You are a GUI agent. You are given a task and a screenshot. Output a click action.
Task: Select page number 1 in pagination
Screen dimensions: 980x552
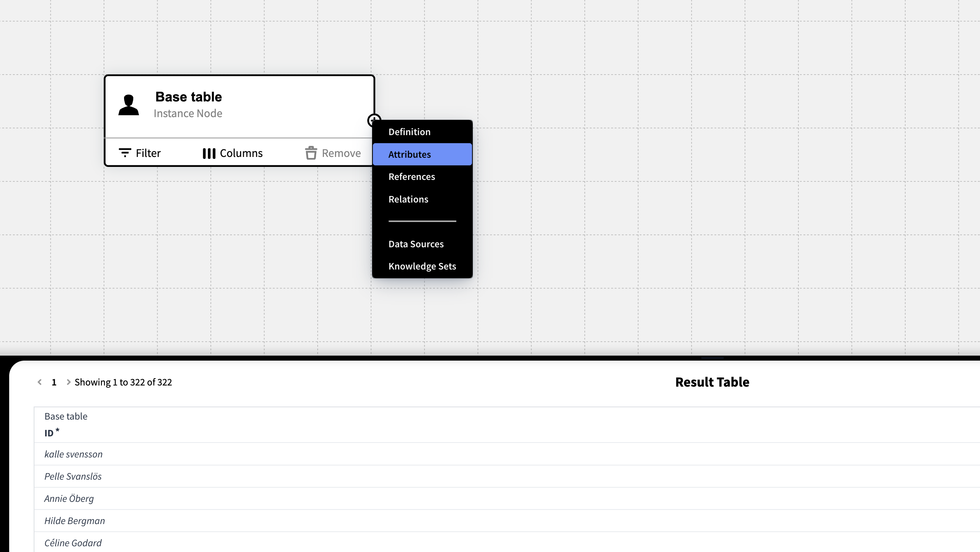coord(54,382)
